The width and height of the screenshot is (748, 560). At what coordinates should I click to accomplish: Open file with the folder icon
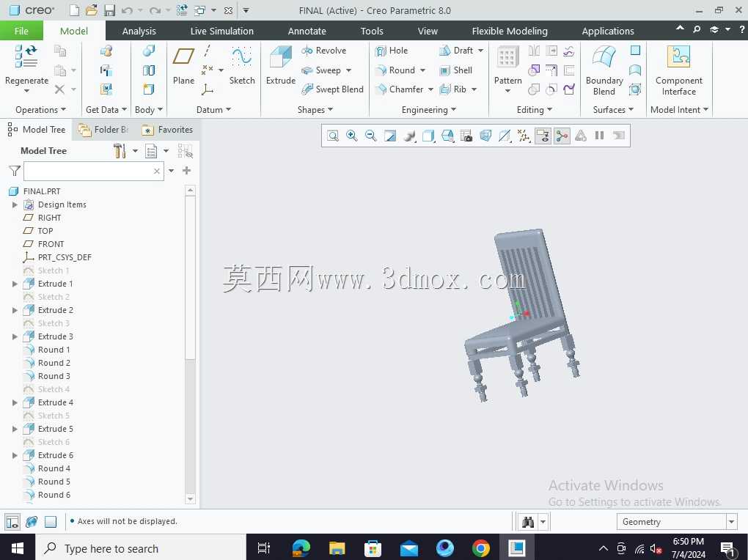(x=92, y=10)
